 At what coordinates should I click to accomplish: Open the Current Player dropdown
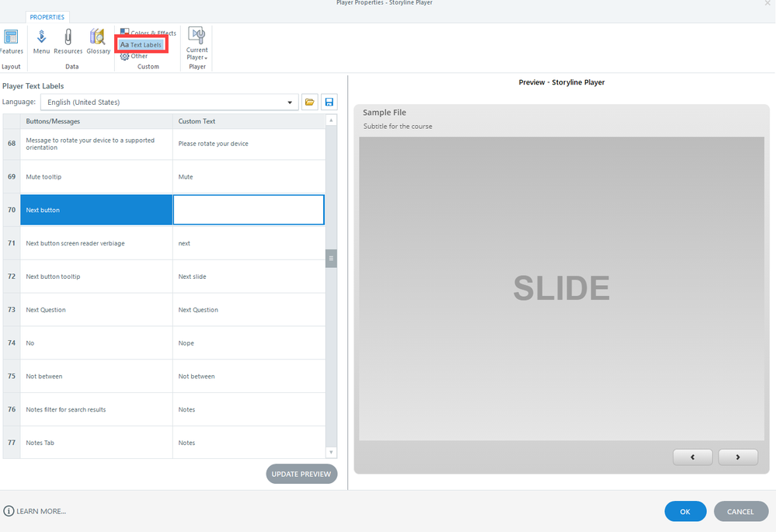[197, 43]
